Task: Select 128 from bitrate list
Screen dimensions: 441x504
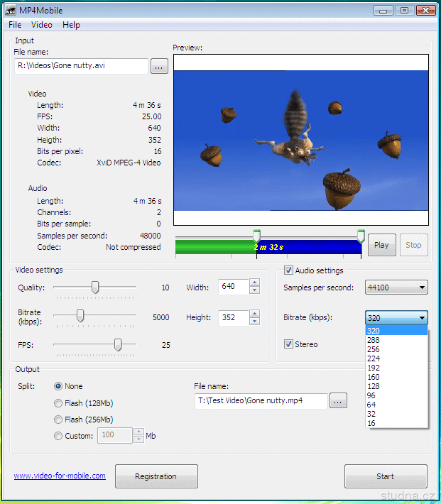Action: [x=372, y=386]
